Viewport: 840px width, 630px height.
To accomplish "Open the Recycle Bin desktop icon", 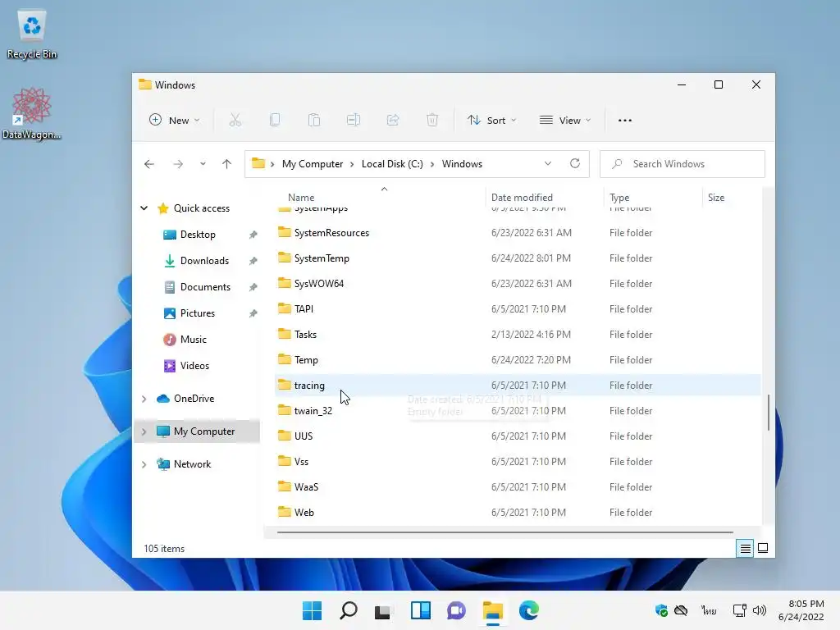I will tap(32, 34).
